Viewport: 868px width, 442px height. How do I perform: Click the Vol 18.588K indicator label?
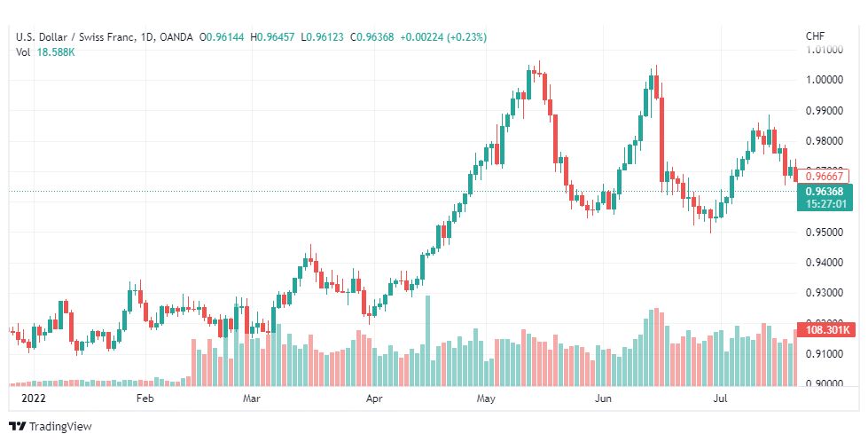coord(45,52)
